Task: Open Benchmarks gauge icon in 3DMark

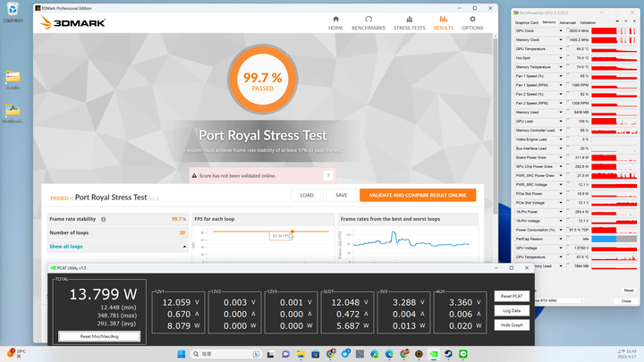Action: 369,19
